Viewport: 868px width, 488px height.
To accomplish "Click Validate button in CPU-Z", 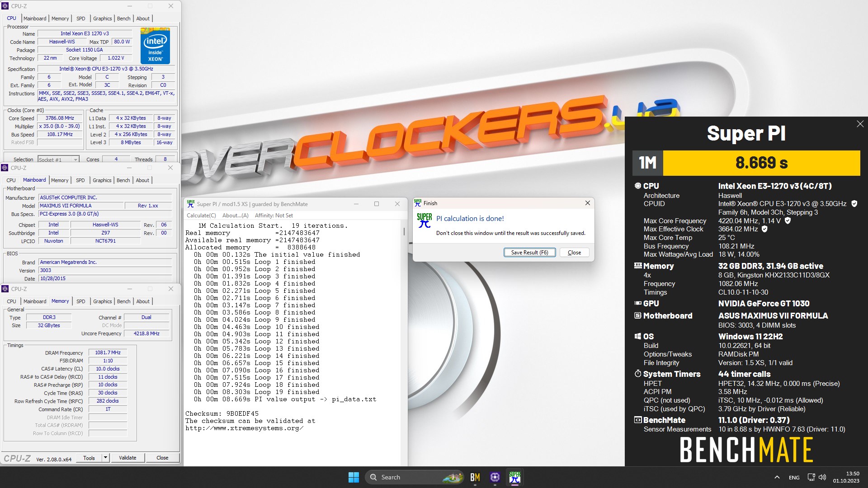I will 127,458.
